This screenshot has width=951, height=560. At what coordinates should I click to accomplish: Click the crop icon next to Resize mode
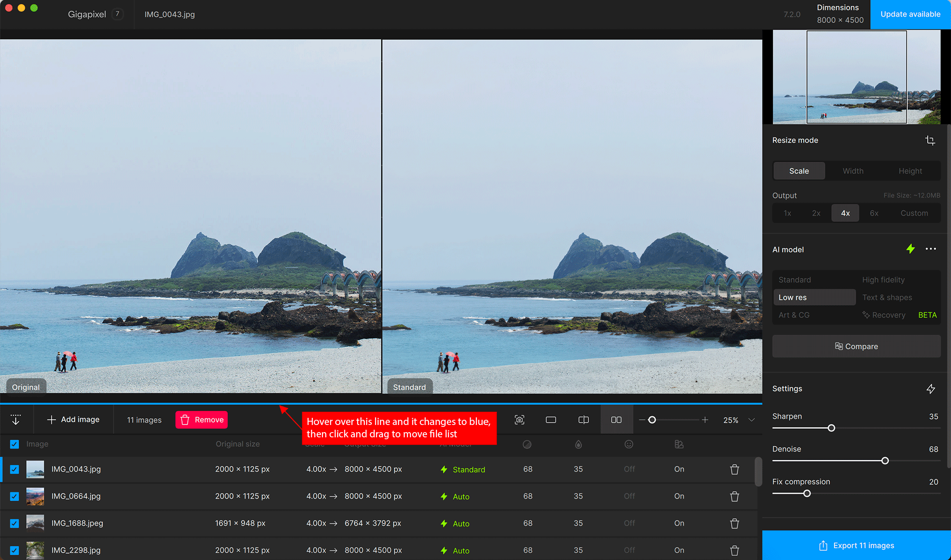click(x=930, y=140)
